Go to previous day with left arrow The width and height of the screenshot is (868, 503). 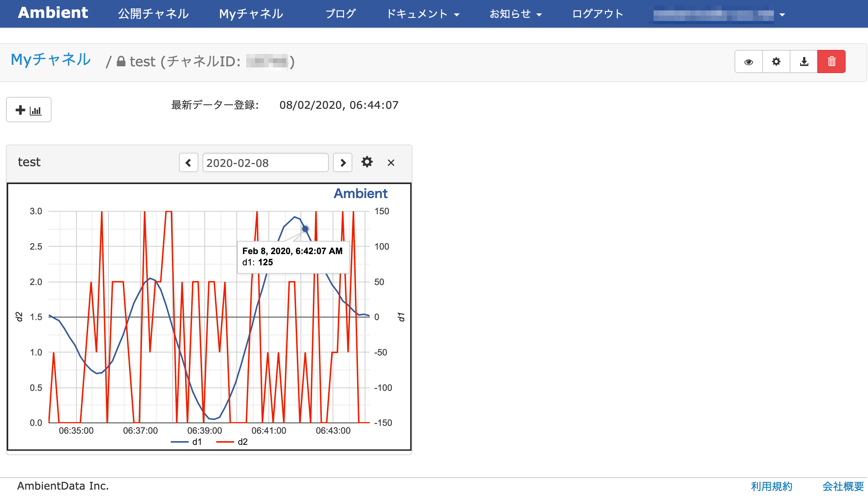point(189,162)
